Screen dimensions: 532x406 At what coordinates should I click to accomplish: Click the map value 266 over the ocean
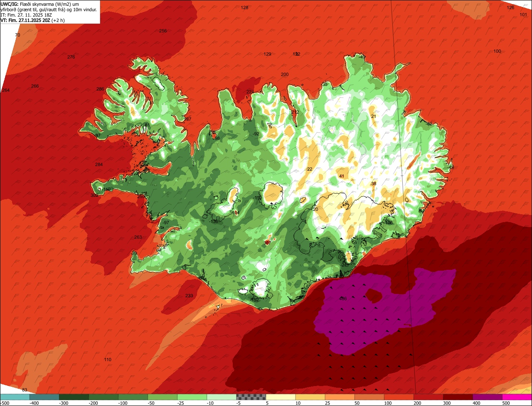coord(35,86)
